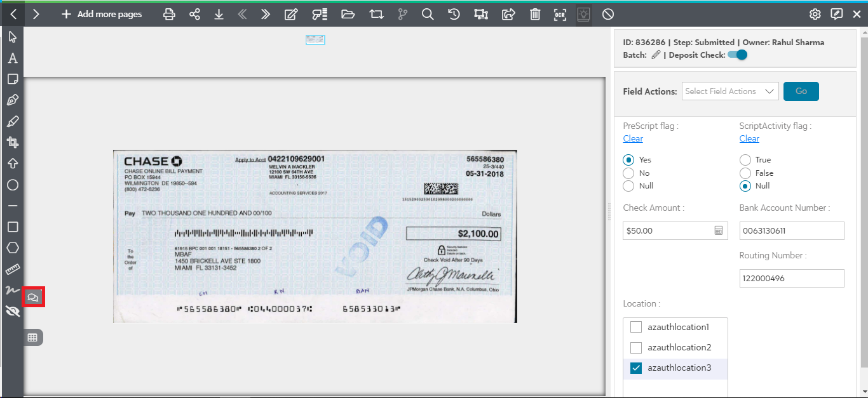Select ScriptActivity flag True radio

click(x=745, y=159)
